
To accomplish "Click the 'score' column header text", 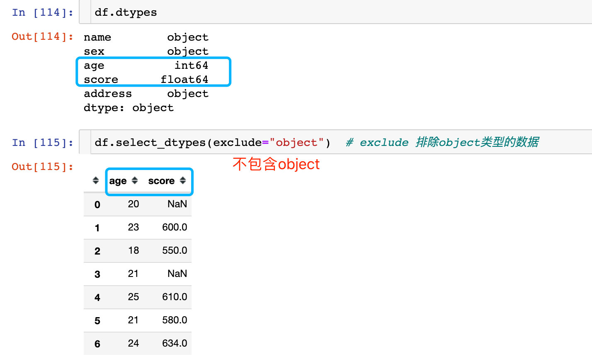I will tap(161, 181).
